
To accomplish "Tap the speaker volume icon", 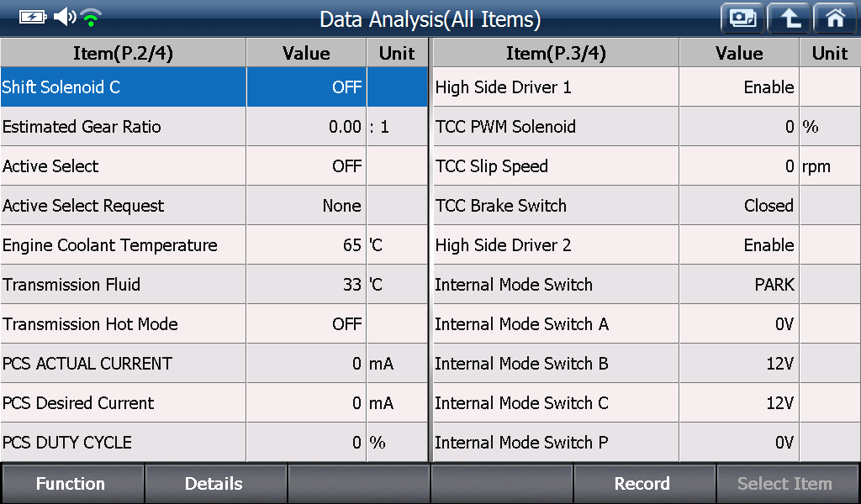I will pyautogui.click(x=65, y=17).
